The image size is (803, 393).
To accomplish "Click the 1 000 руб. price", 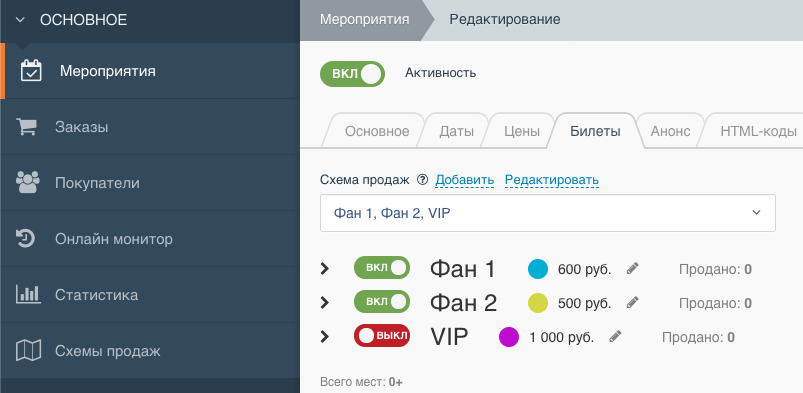I will coord(561,338).
